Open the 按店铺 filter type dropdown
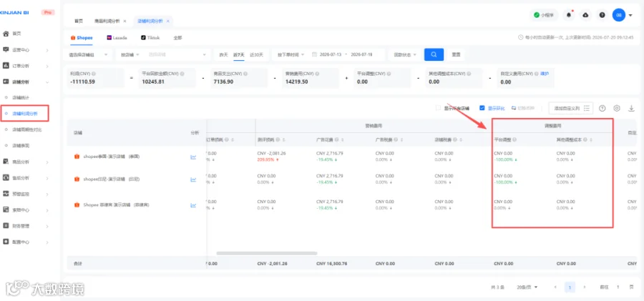Image resolution: width=644 pixels, height=301 pixels. click(x=130, y=54)
